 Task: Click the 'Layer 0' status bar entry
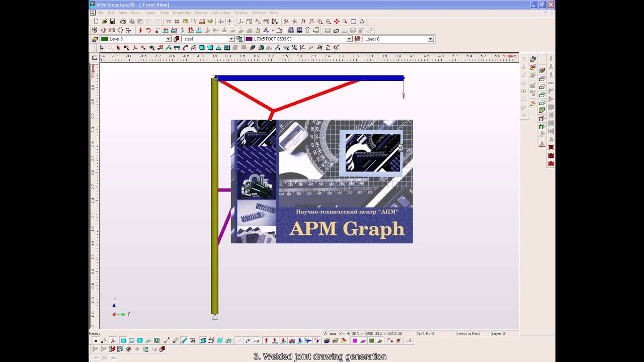498,333
